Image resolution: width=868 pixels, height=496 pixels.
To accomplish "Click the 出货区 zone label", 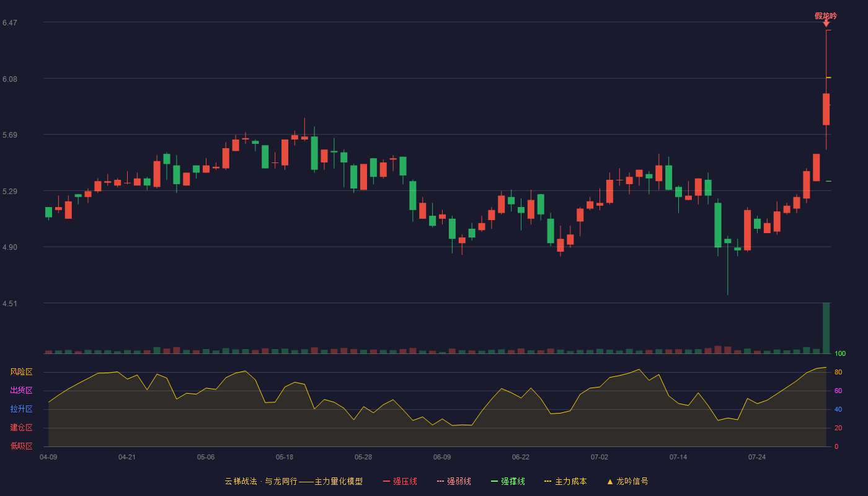I will coord(21,391).
